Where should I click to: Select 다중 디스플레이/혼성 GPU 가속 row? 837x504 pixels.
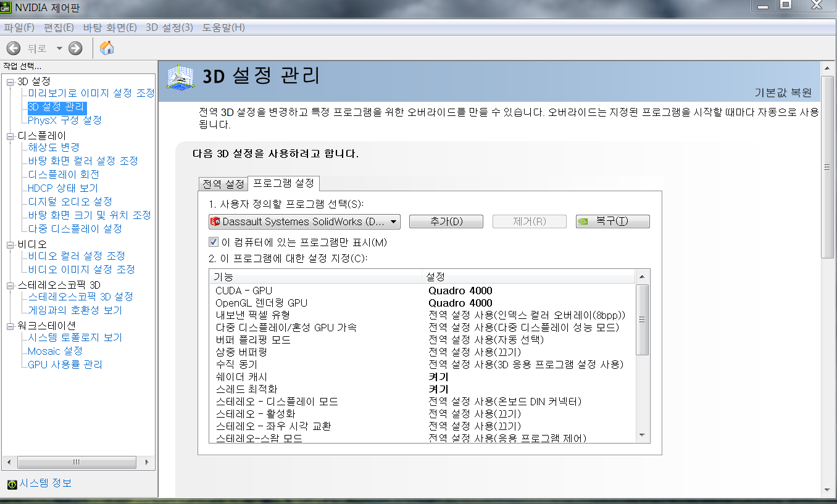click(422, 328)
